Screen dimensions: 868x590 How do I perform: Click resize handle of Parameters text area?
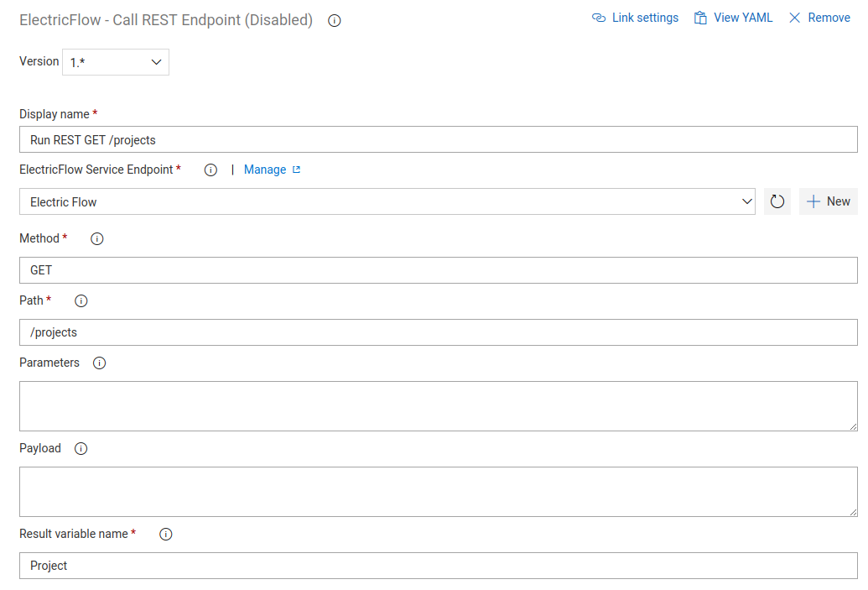point(853,426)
